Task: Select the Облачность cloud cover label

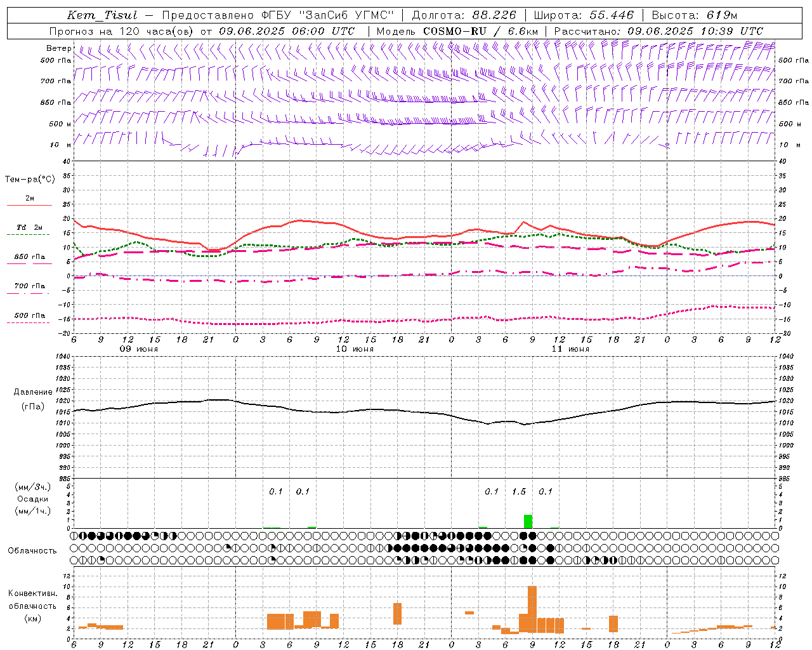Action: [32, 551]
